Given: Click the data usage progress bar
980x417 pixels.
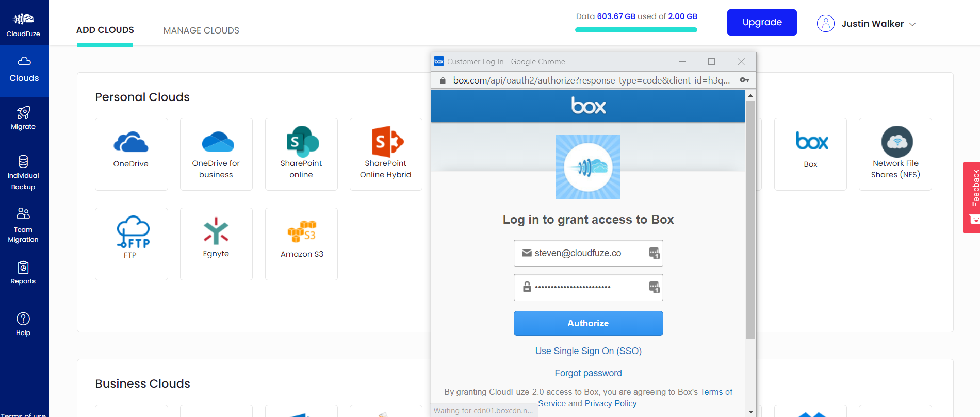Looking at the screenshot, I should 636,30.
